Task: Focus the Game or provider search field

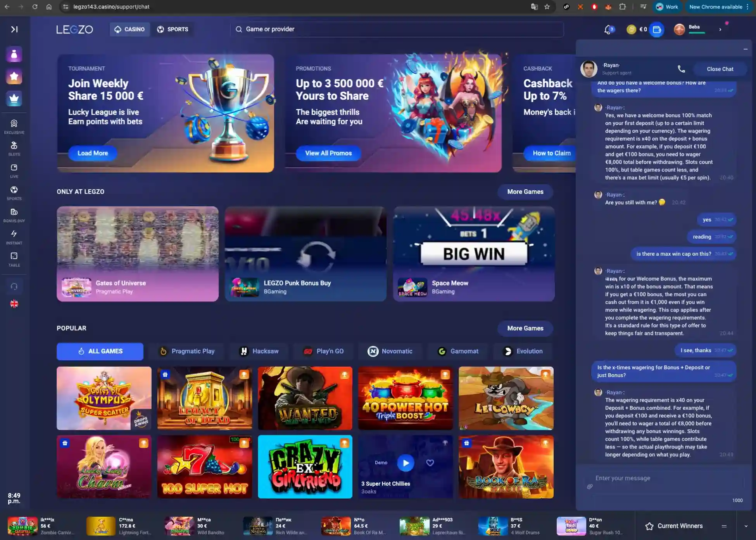Action: (x=397, y=29)
